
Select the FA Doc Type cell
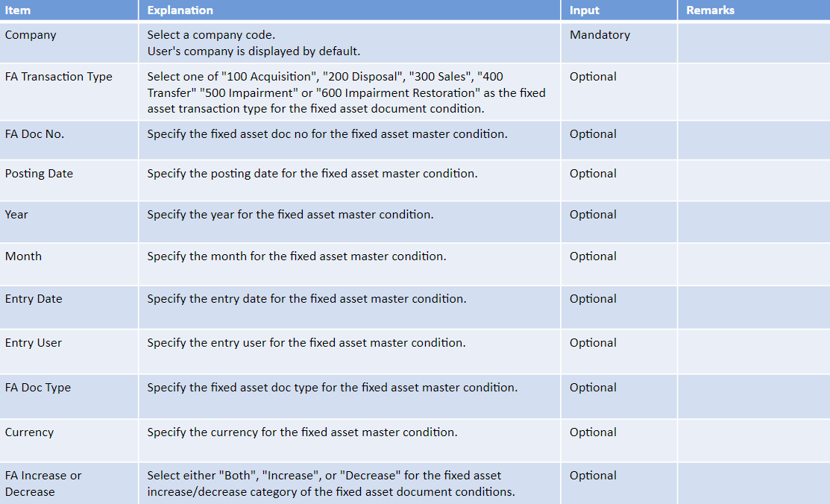[x=69, y=397]
